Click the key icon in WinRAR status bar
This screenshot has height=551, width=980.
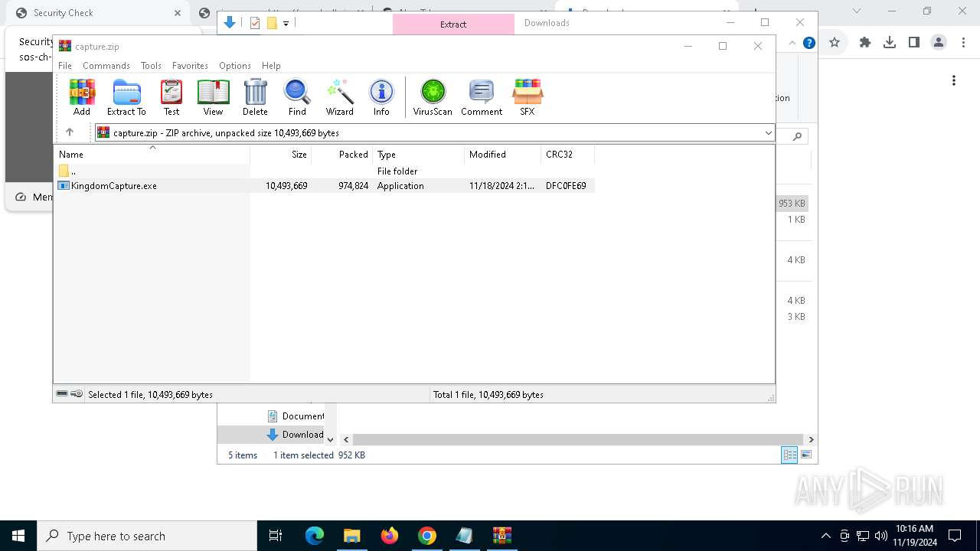77,394
